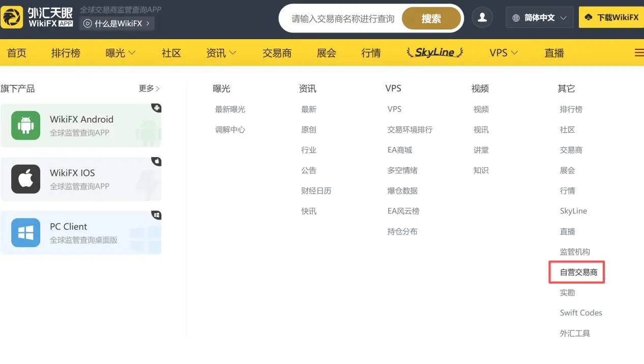Click the play icon beside 什么是WikiFX

coord(87,23)
